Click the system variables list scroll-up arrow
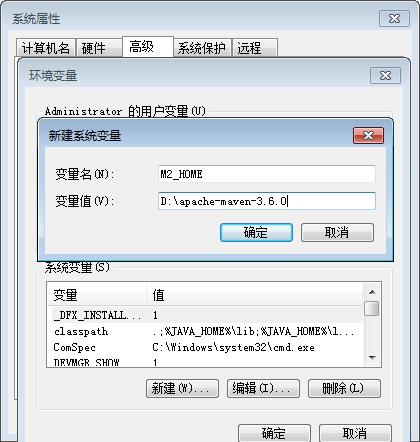420x442 pixels. [x=372, y=292]
